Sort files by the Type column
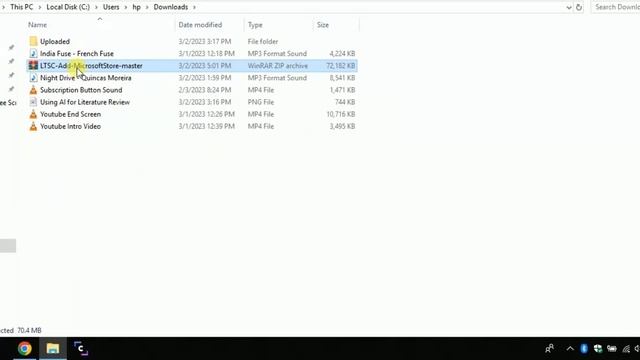 click(255, 25)
